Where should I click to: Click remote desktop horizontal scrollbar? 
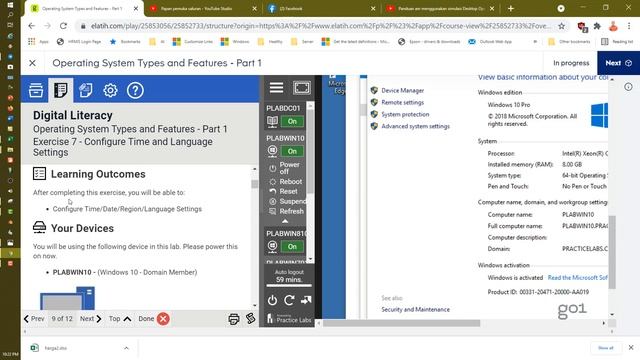click(x=401, y=323)
